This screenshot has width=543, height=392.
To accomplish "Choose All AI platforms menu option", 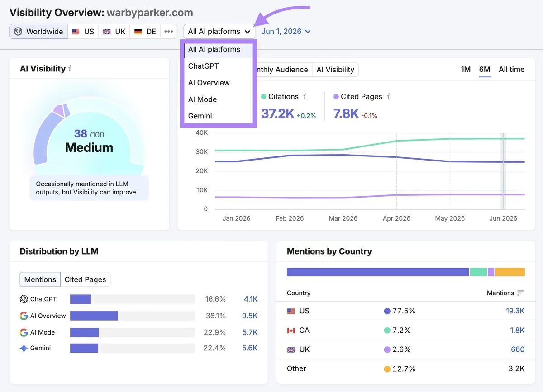I will tap(219, 49).
